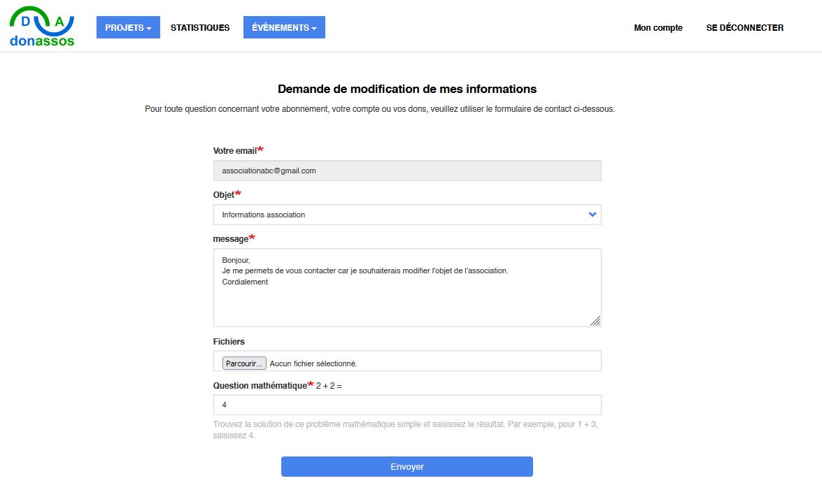Click the "Fichiers" field label
The height and width of the screenshot is (504, 822).
229,342
